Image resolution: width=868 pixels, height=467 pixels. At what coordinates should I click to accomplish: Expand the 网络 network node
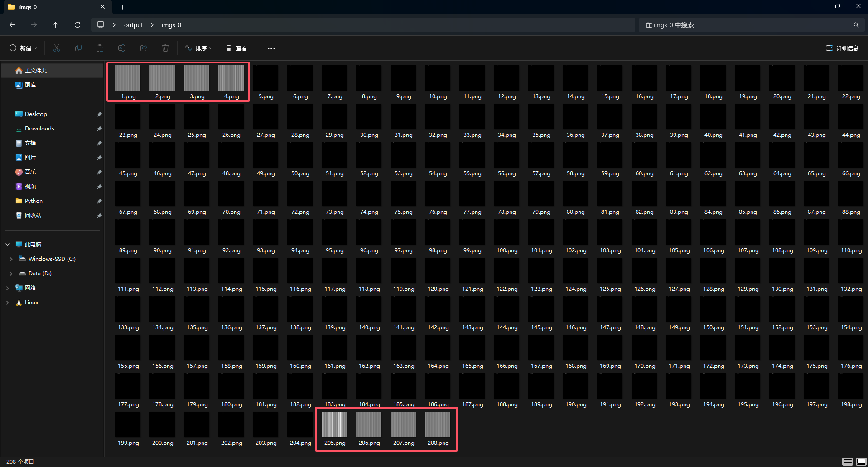pyautogui.click(x=7, y=288)
